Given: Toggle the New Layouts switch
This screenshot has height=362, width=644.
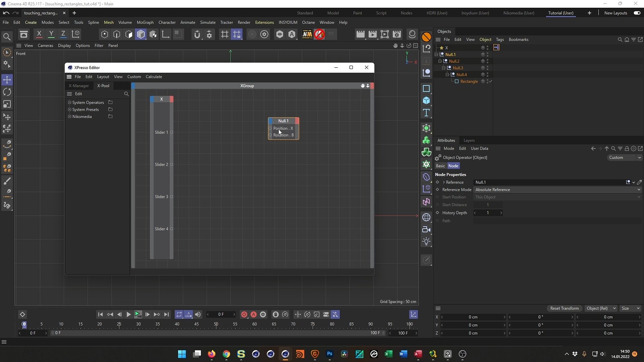Looking at the screenshot, I should (637, 13).
